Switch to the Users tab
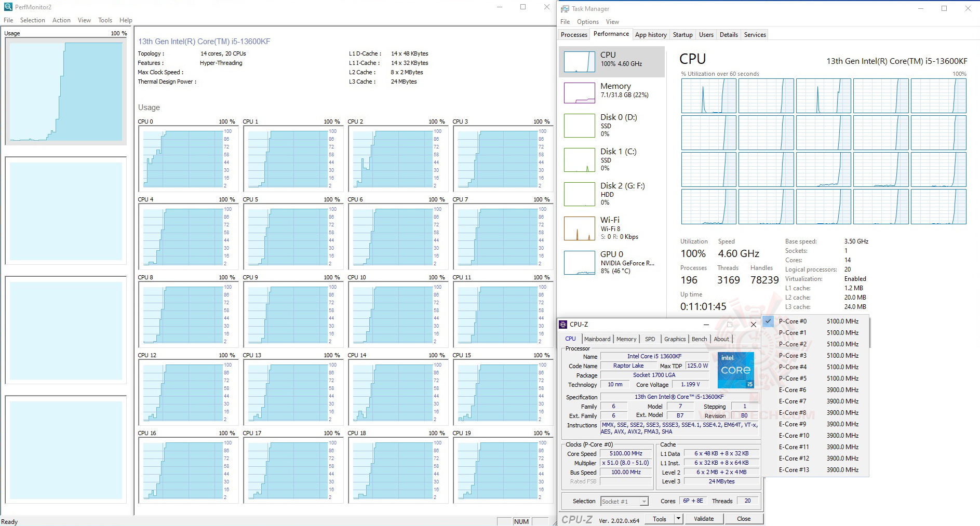The image size is (980, 526). [706, 35]
